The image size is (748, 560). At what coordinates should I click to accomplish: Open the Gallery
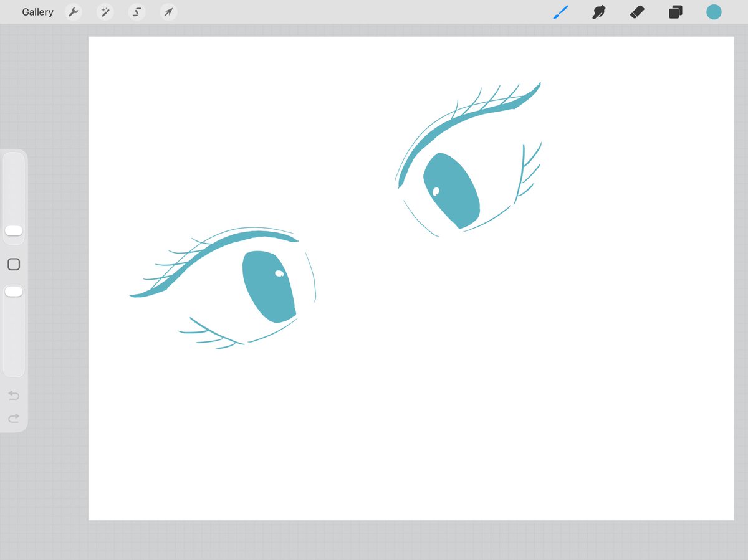point(37,12)
